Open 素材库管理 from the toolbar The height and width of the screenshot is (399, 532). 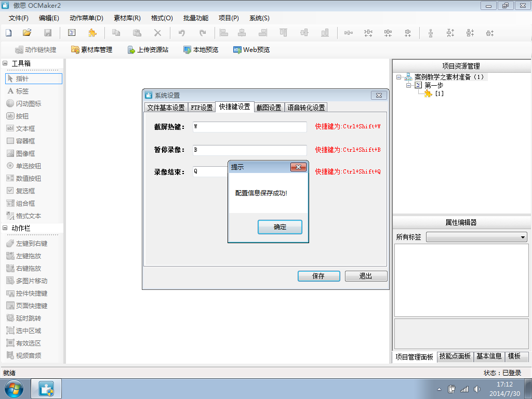[91, 50]
